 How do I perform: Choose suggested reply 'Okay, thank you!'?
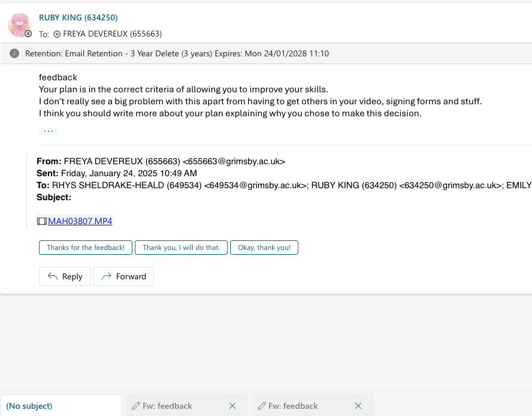(x=264, y=248)
